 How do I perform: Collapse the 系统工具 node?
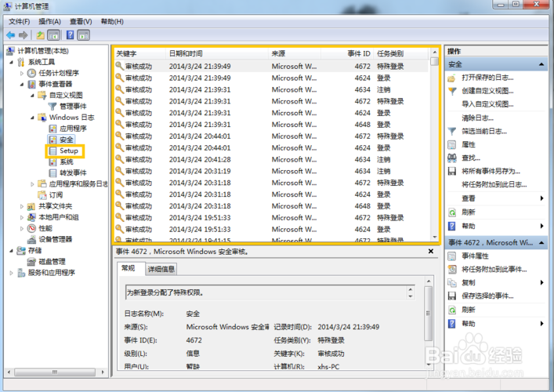click(11, 62)
